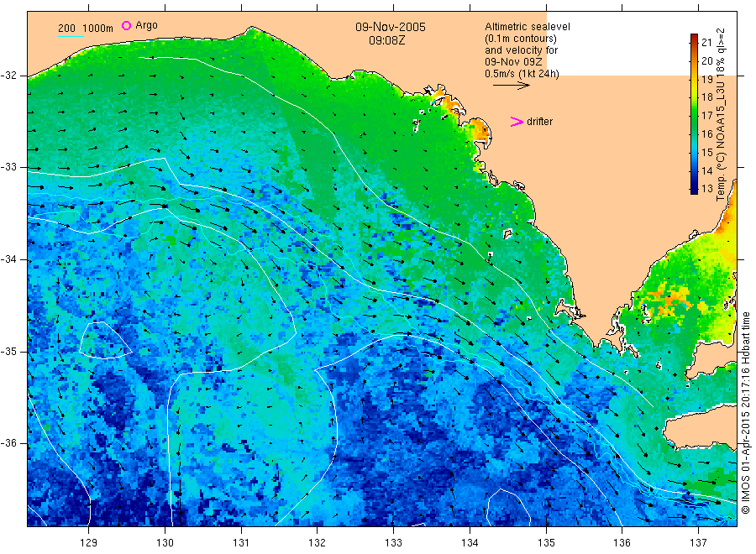Click the 'Argo' legend label

point(146,25)
